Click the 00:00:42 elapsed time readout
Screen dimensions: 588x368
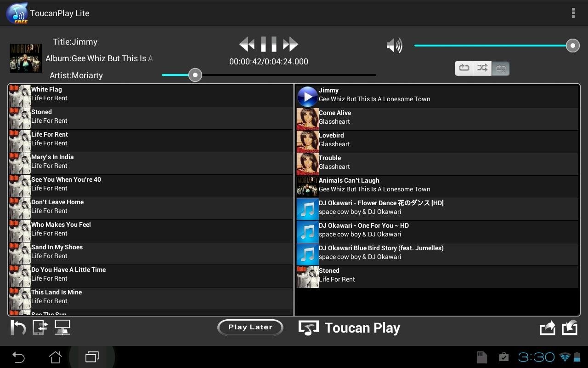pyautogui.click(x=245, y=62)
